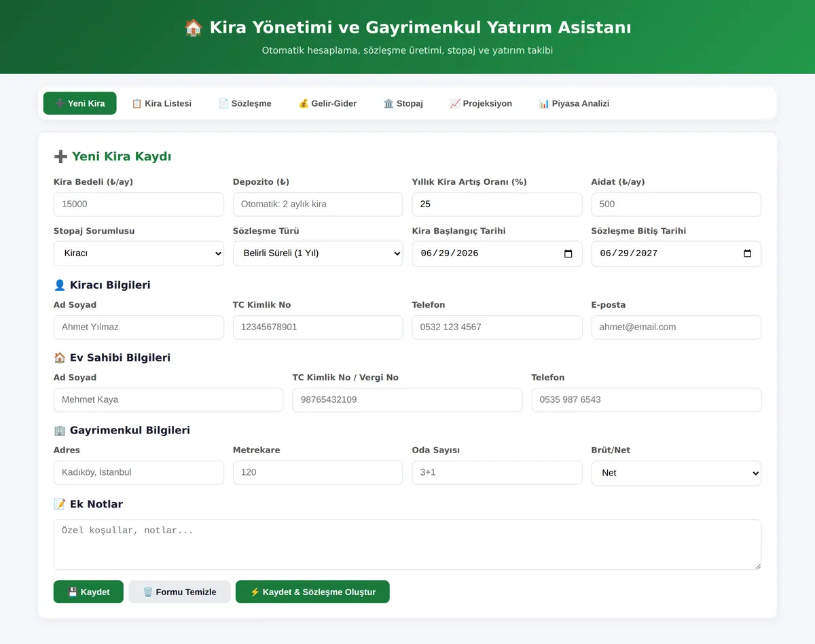The height and width of the screenshot is (644, 815).
Task: Go to Gelir-Gider tab
Action: (327, 103)
